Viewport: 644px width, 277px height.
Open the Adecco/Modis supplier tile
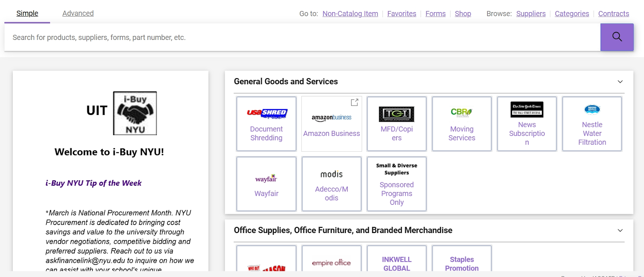coord(331,184)
